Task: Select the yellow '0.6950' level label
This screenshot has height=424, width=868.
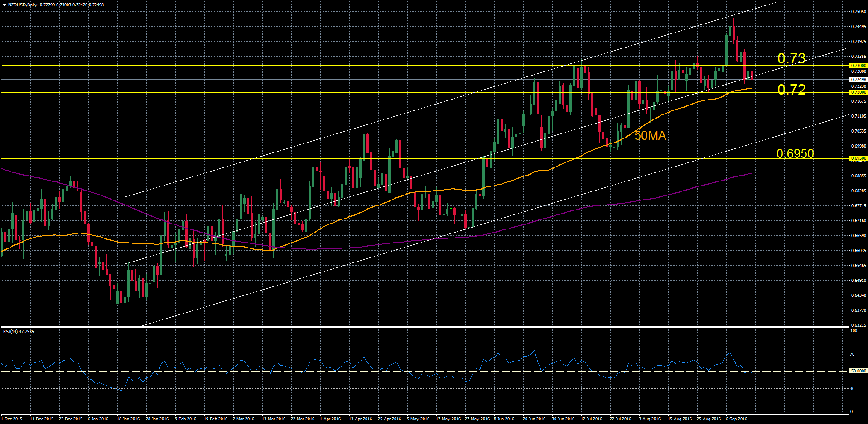Action: (795, 153)
